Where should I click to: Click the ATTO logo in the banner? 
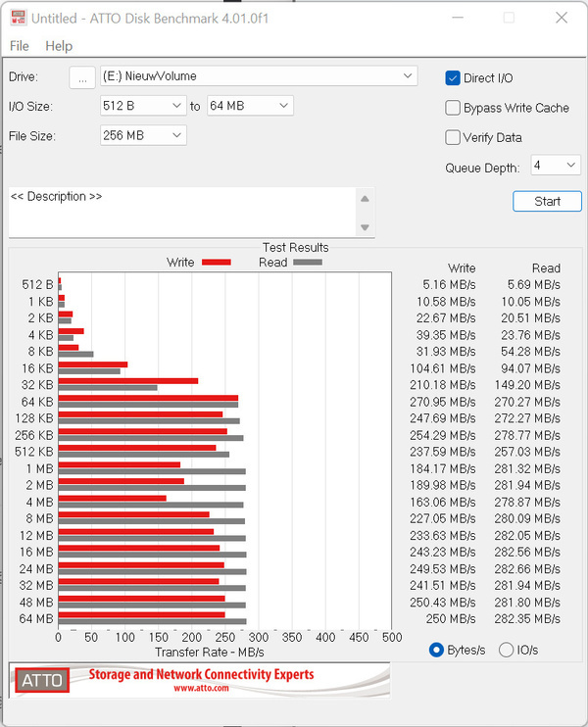click(42, 680)
